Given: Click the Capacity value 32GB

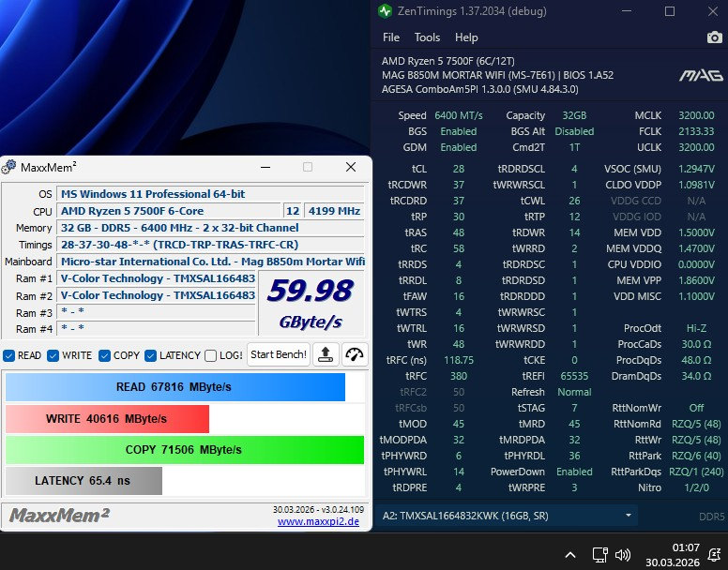Looking at the screenshot, I should tap(574, 115).
